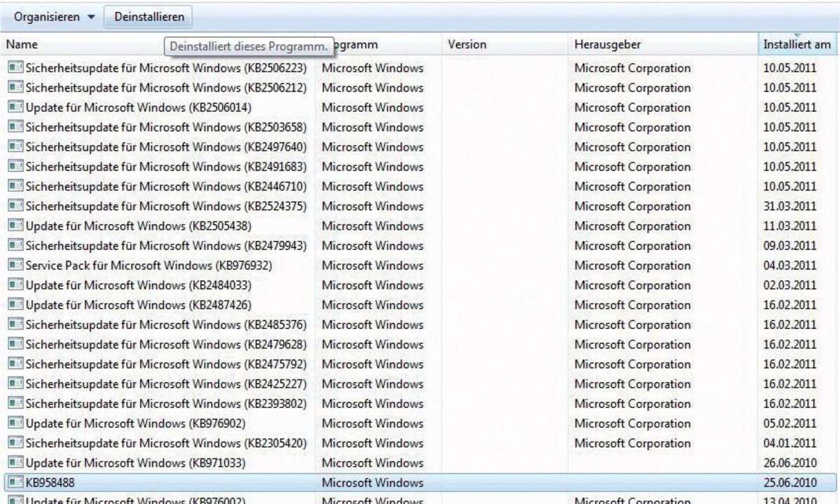The image size is (840, 504).
Task: Select Update für Microsoft Windows (KB971033)
Action: (136, 463)
